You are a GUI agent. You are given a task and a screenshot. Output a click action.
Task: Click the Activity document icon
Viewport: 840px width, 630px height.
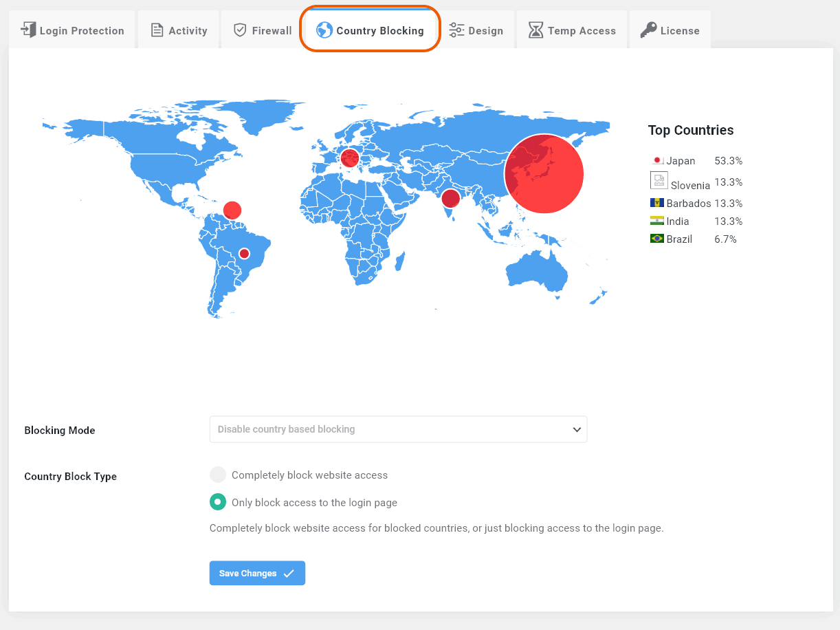(157, 30)
